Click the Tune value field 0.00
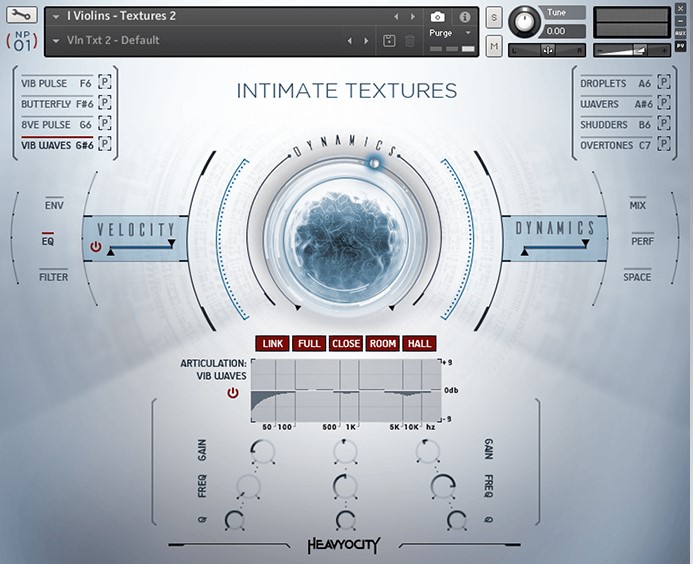Screen dimensions: 693x564 click(564, 31)
